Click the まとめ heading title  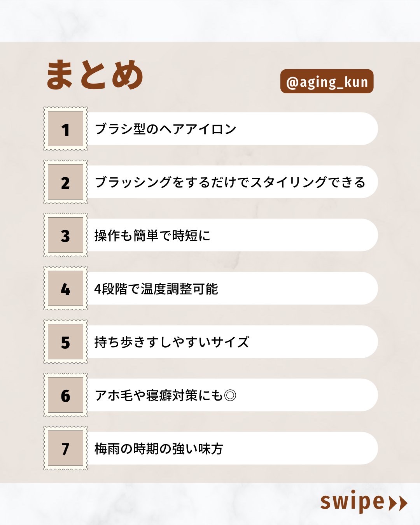[x=95, y=75]
